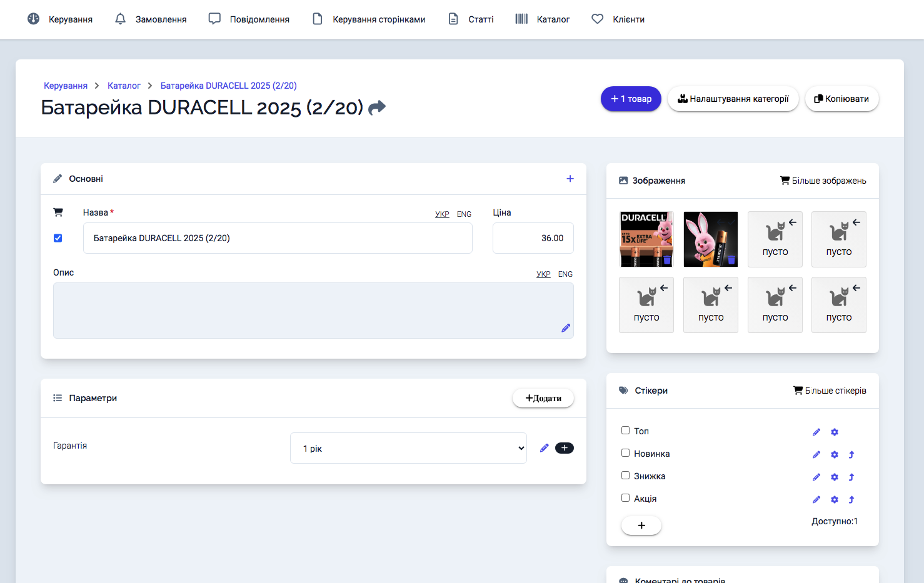
Task: Click the Доступно:1 text
Action: pyautogui.click(x=835, y=521)
